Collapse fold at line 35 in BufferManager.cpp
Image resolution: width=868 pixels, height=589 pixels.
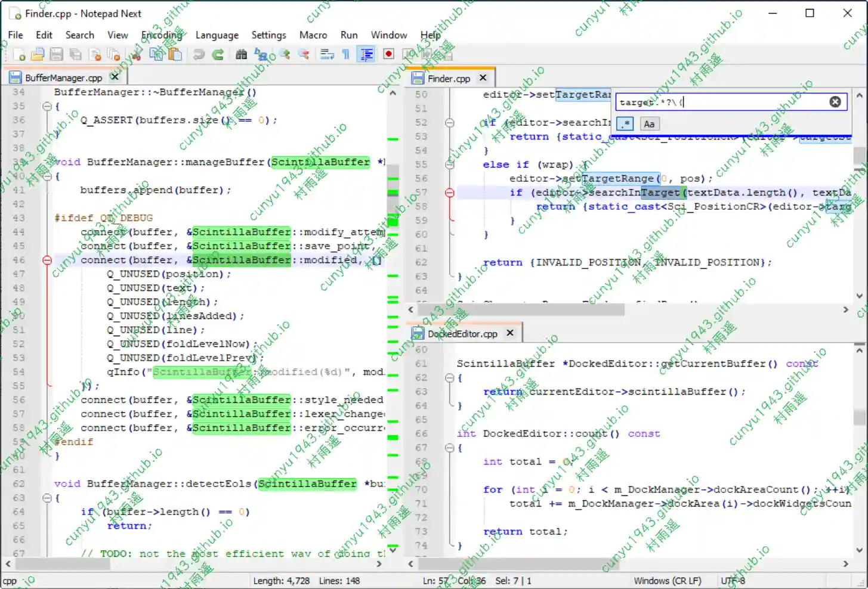tap(47, 106)
